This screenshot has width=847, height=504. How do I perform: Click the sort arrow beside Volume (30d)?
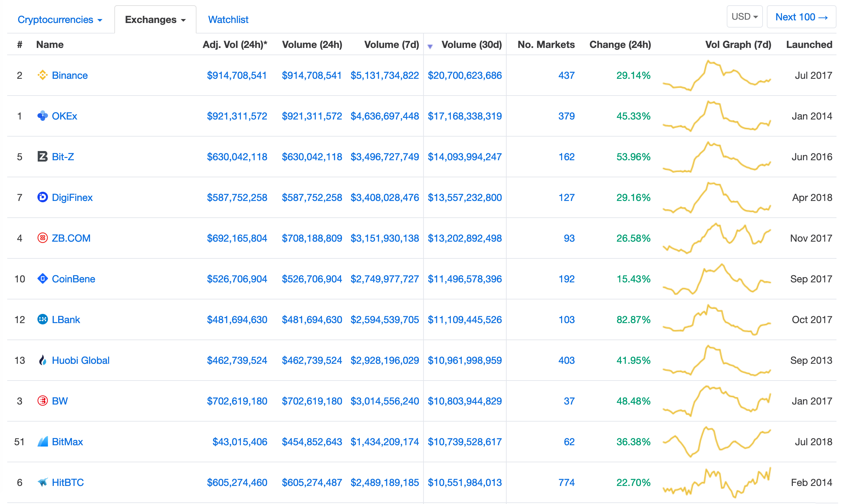(430, 47)
